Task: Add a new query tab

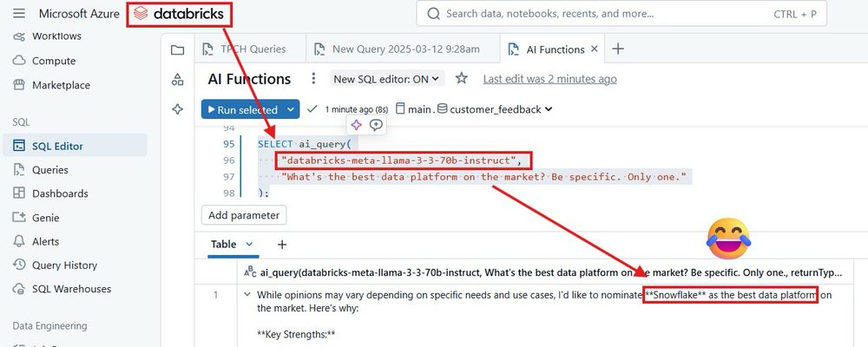Action: [618, 49]
